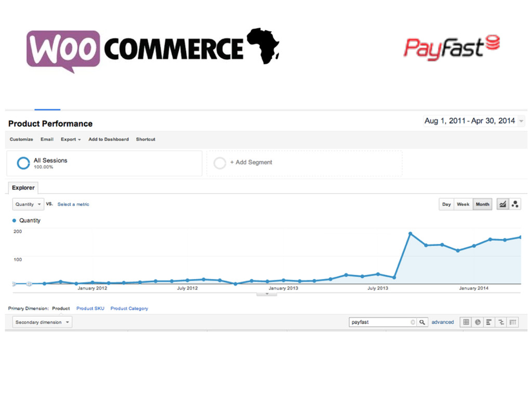Switch primary dimension to Product Category
532x399 pixels.
tap(129, 309)
